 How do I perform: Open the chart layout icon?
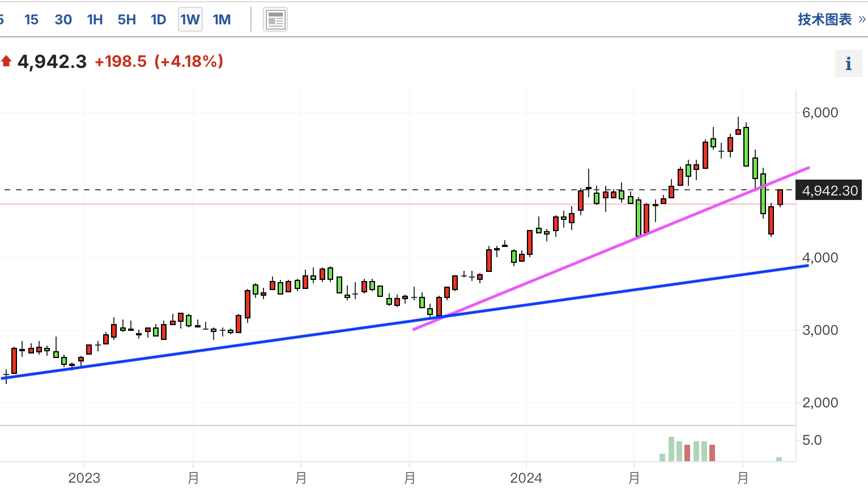click(x=275, y=20)
